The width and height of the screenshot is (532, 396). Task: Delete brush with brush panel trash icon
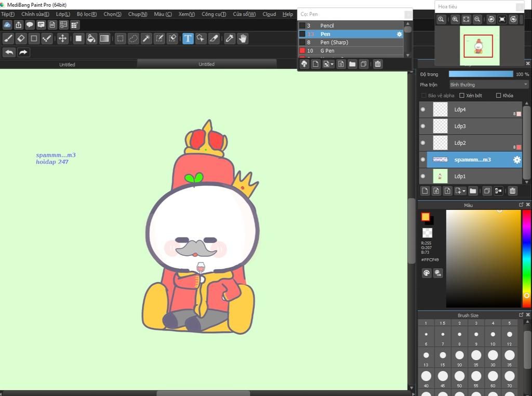tap(378, 64)
